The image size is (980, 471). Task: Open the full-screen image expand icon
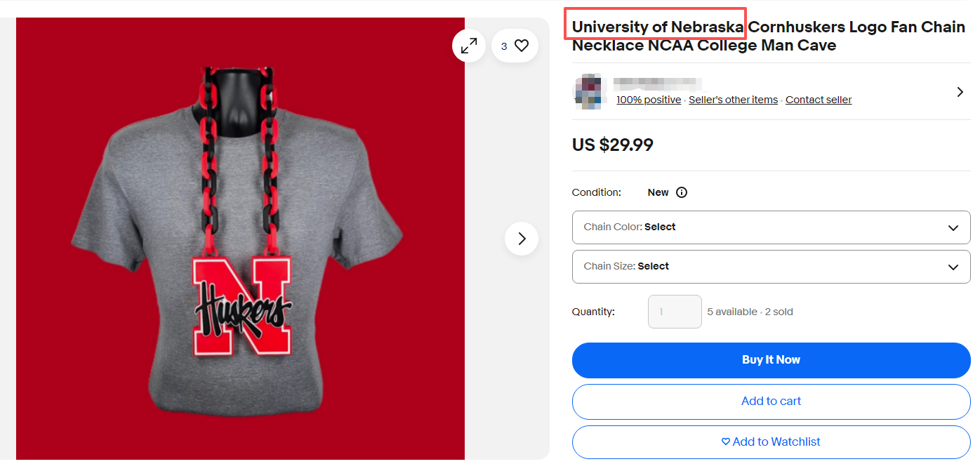[x=468, y=46]
